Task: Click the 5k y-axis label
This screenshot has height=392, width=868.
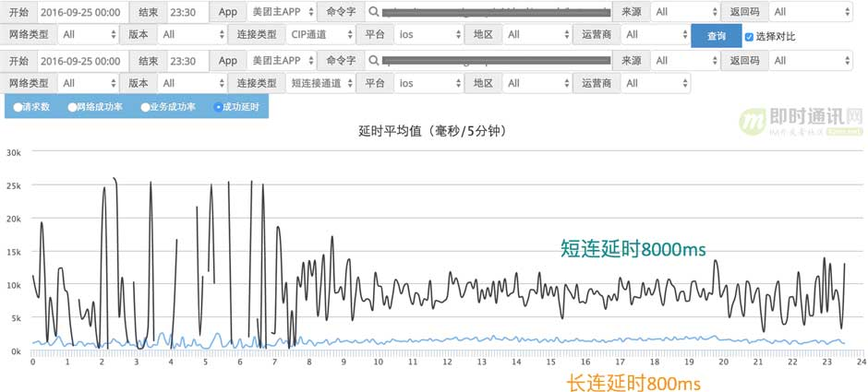Action: pos(15,318)
